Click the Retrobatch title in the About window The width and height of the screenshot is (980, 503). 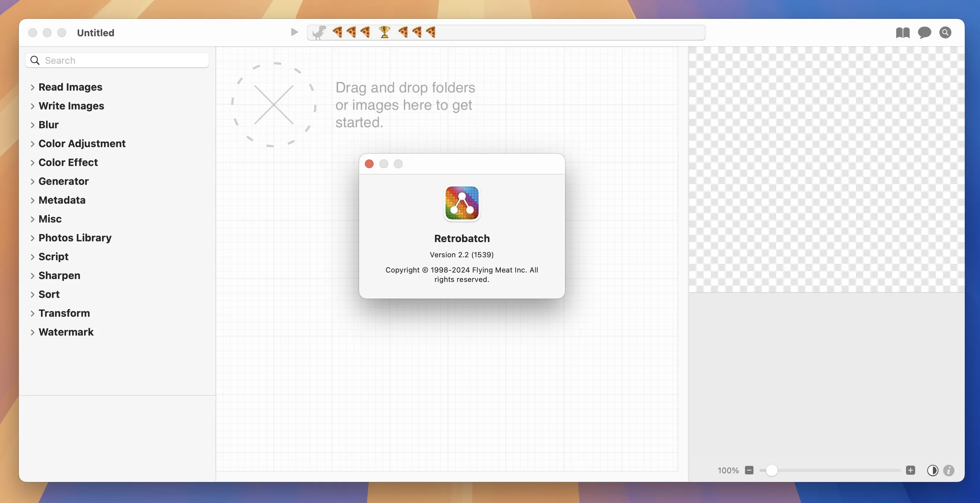pyautogui.click(x=462, y=238)
